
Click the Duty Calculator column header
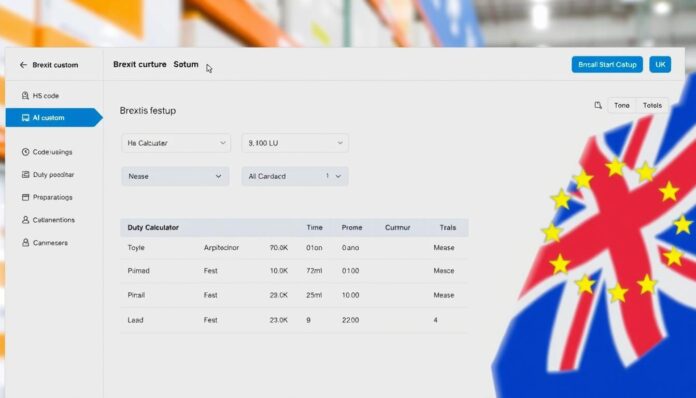click(153, 227)
